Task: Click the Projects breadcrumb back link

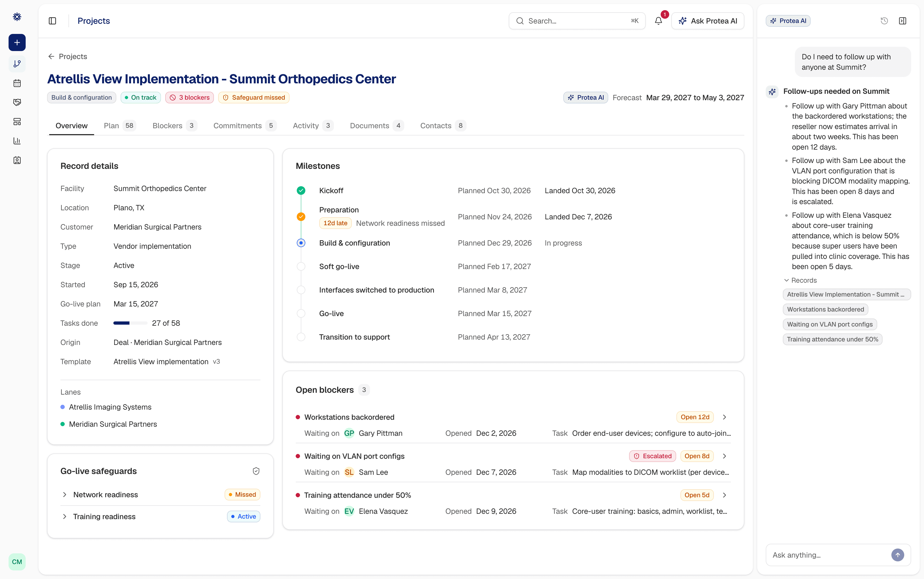Action: 67,57
